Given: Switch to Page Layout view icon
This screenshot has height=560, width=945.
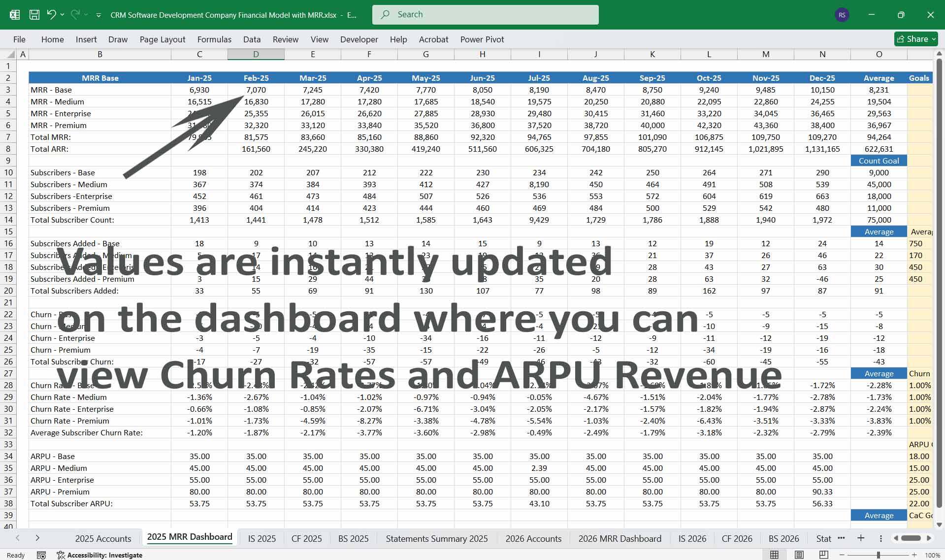Looking at the screenshot, I should pos(799,555).
